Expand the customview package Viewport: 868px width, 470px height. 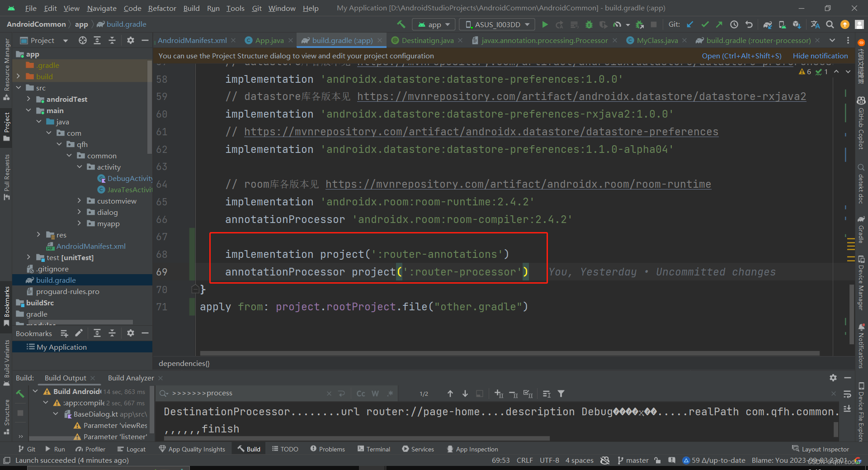click(x=79, y=201)
